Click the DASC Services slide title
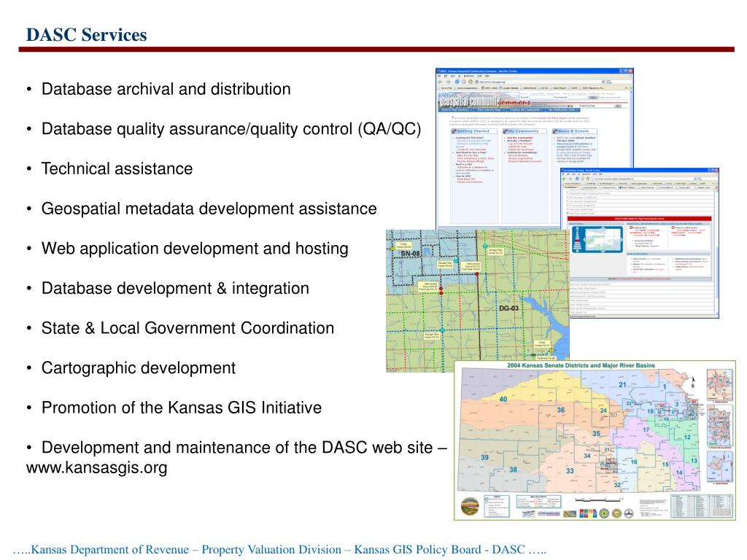 point(87,34)
